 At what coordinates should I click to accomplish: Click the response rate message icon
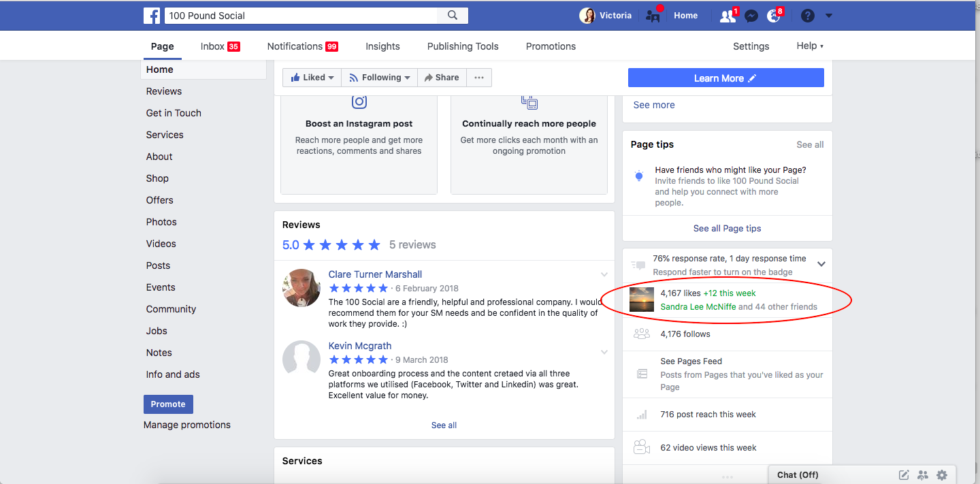pyautogui.click(x=638, y=265)
